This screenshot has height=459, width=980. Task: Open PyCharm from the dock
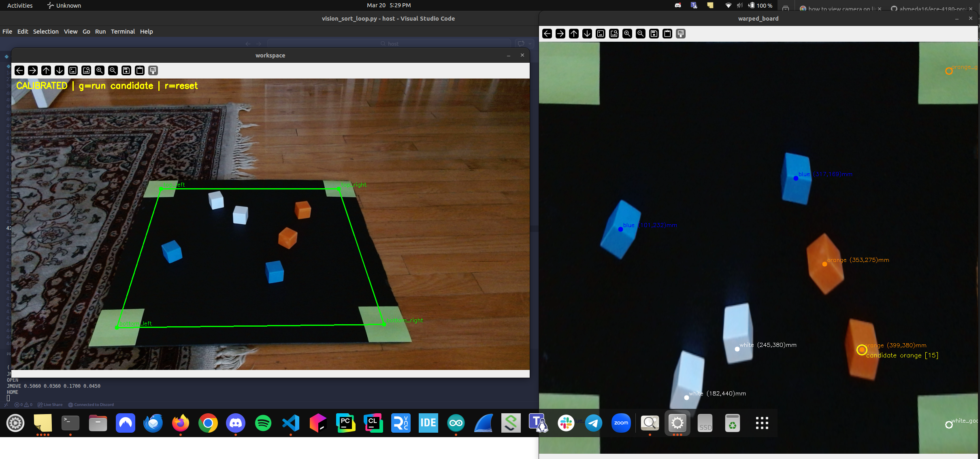(346, 423)
